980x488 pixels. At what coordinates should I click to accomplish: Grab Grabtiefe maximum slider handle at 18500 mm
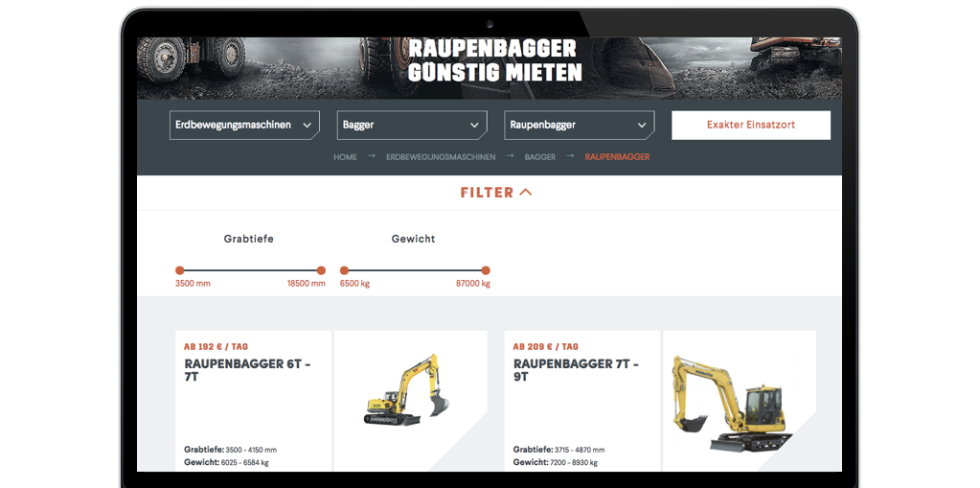[321, 270]
